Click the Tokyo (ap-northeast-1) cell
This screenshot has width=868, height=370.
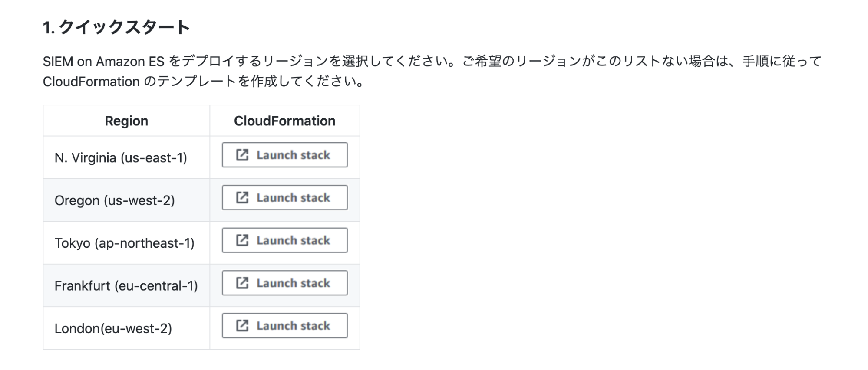click(x=126, y=243)
